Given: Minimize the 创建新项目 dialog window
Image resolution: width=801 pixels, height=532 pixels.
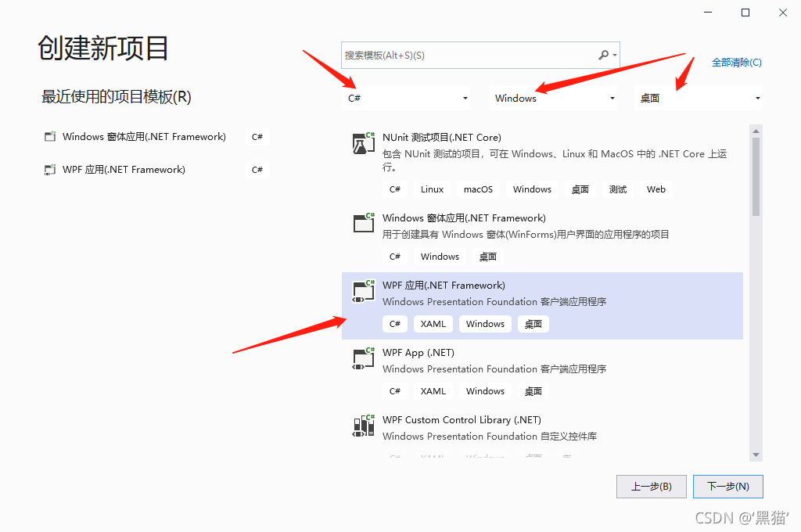Looking at the screenshot, I should coord(708,13).
